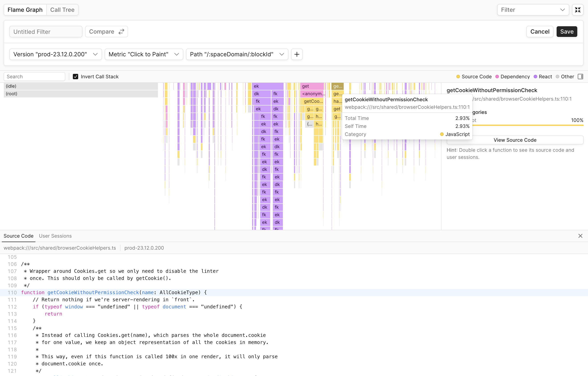Screen dimensions: 588x376
Task: Collapse the fullscreen view icon
Action: pyautogui.click(x=578, y=10)
